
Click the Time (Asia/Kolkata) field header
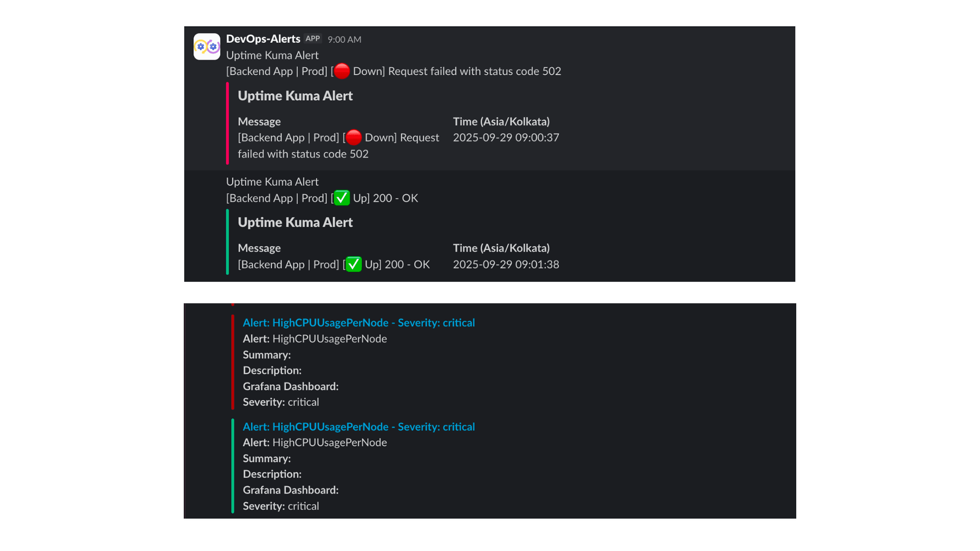[501, 122]
